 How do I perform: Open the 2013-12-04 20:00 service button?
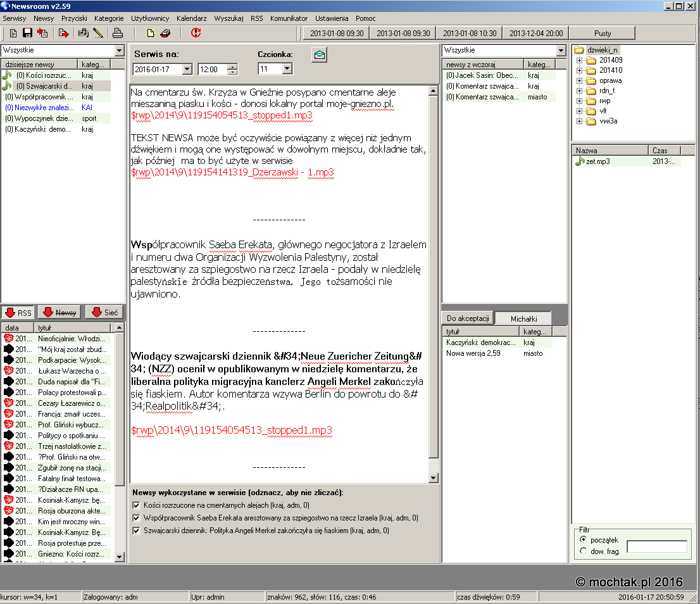[x=536, y=34]
